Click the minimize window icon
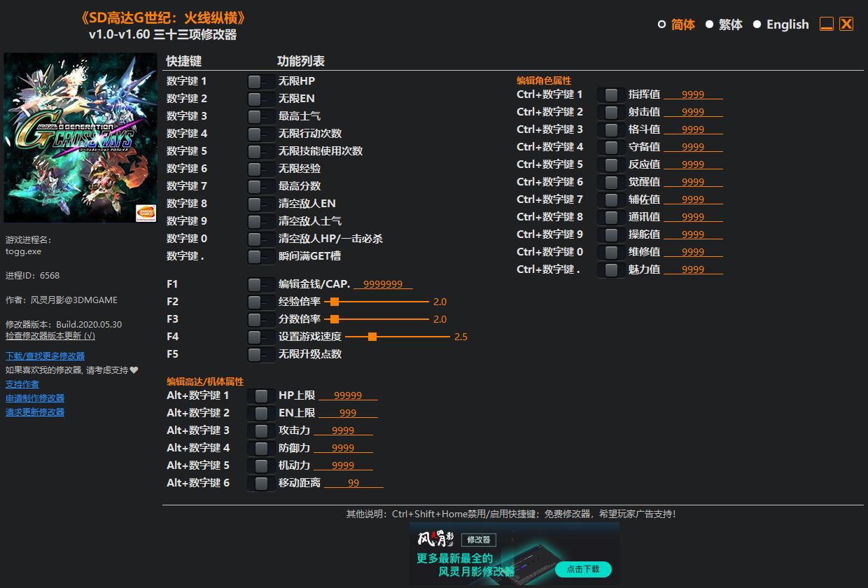868x588 pixels. [x=827, y=24]
